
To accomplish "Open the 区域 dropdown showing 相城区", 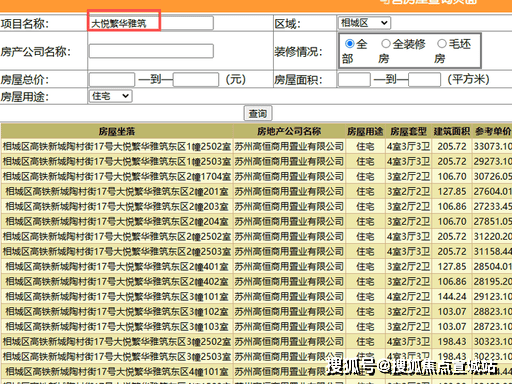I will [364, 23].
